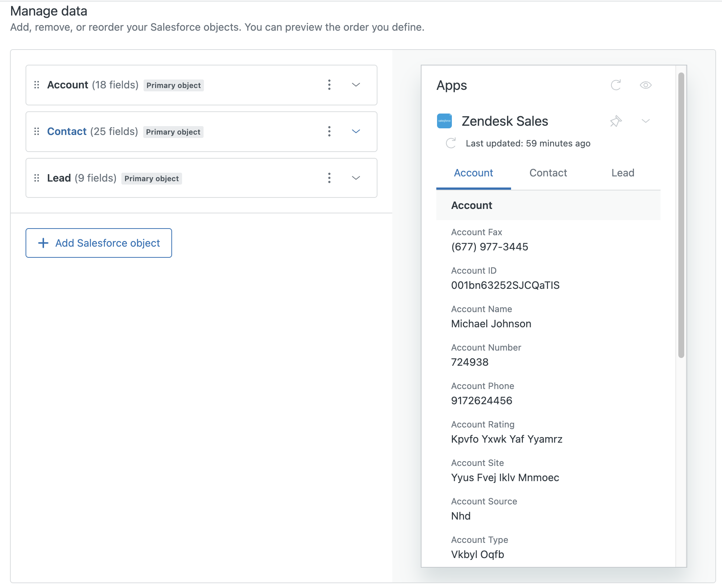Toggle the Apps panel eye visibility icon
The image size is (722, 588).
coord(645,85)
